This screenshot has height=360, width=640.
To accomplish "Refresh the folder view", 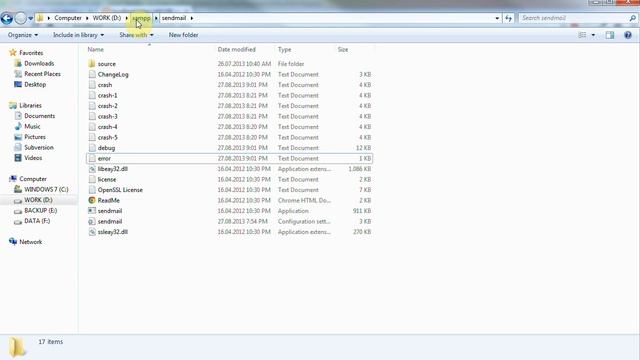I will (x=508, y=18).
